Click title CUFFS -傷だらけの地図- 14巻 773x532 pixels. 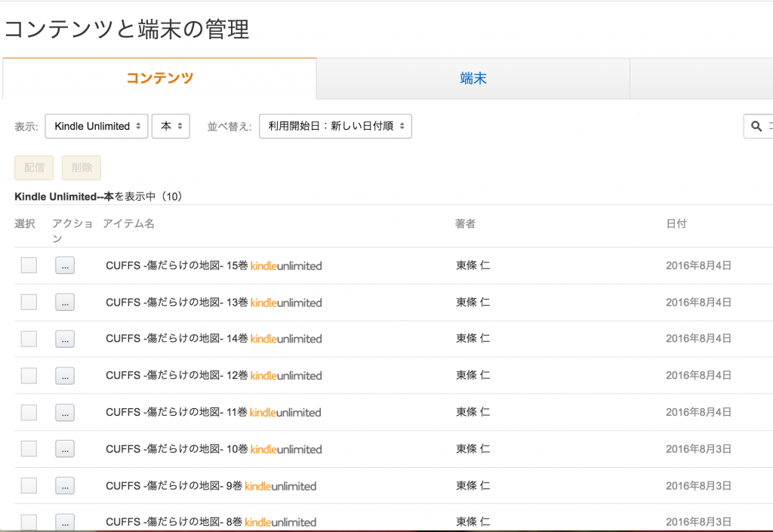click(177, 338)
